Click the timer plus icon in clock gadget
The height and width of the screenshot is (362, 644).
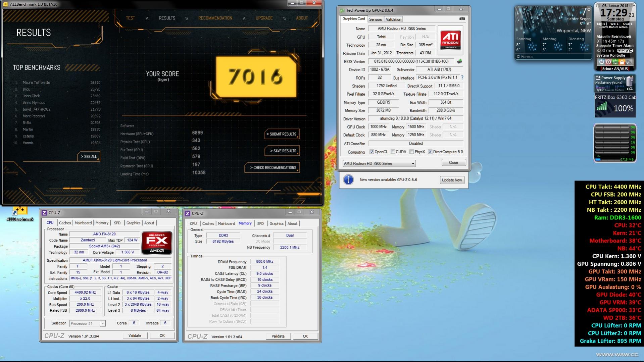620,51
